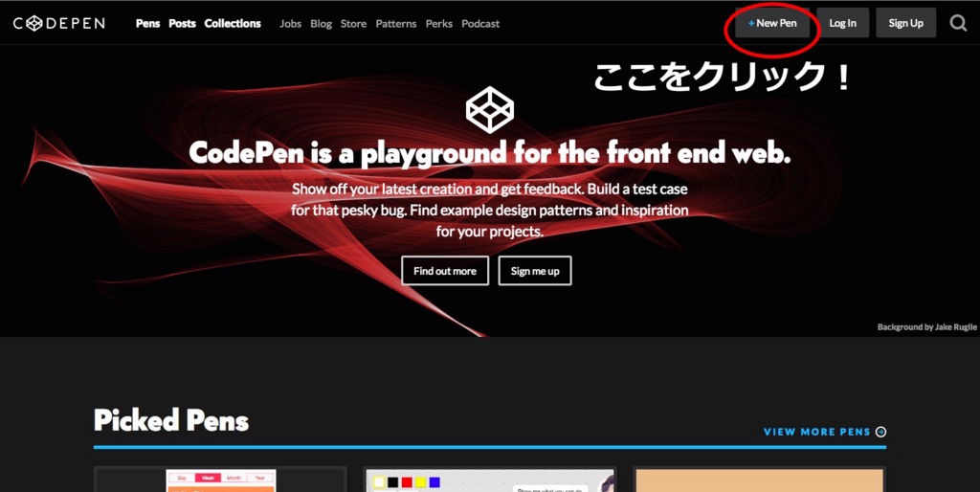
Task: Open the Podcast navigation link
Action: click(x=480, y=24)
